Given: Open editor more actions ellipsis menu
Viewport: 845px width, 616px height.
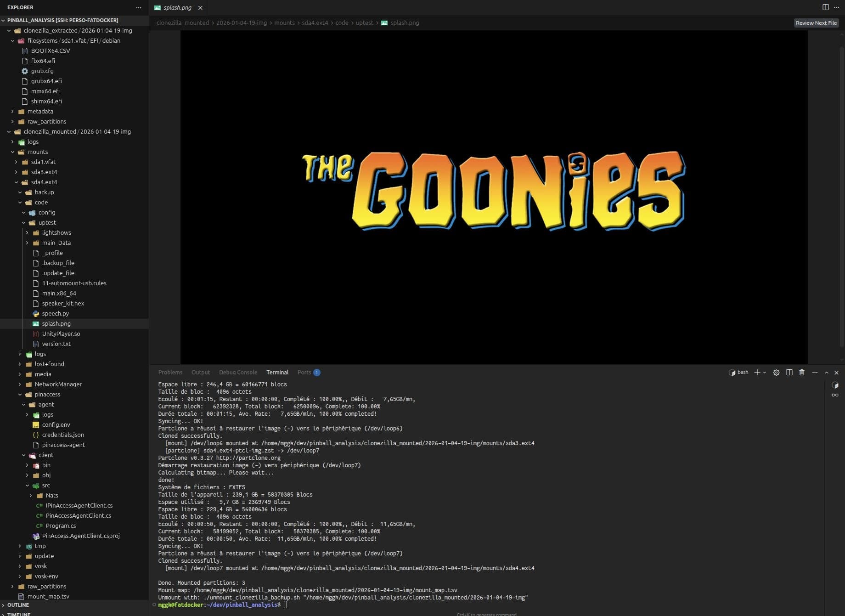Looking at the screenshot, I should point(837,7).
